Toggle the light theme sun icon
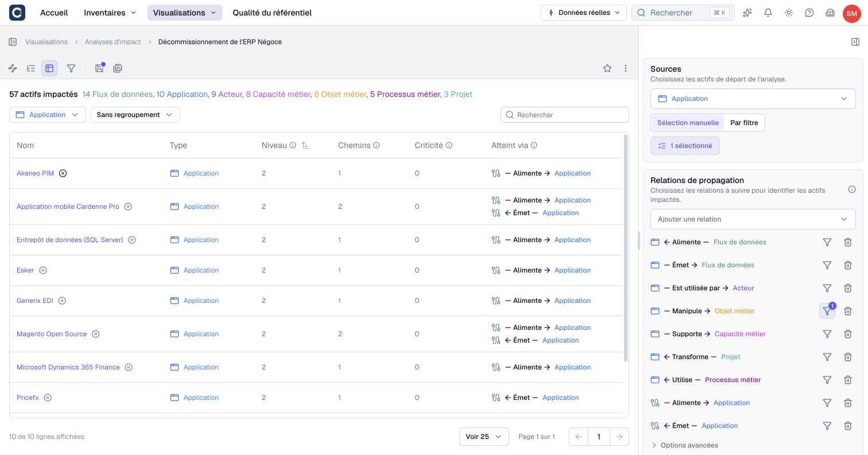The image size is (868, 455). [789, 13]
